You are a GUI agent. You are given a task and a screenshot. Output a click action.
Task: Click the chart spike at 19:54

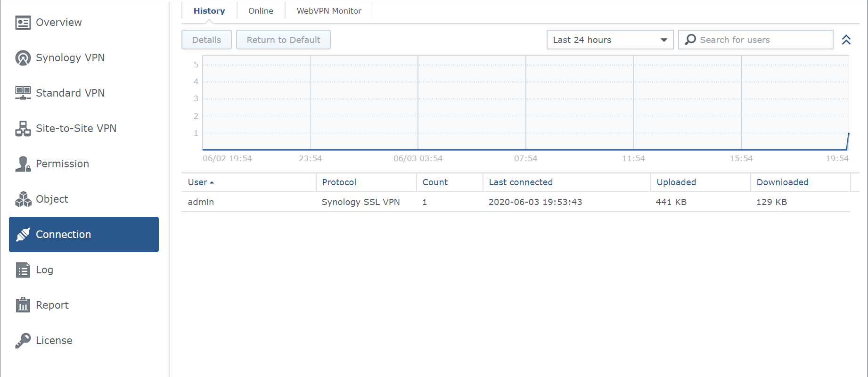tap(848, 141)
